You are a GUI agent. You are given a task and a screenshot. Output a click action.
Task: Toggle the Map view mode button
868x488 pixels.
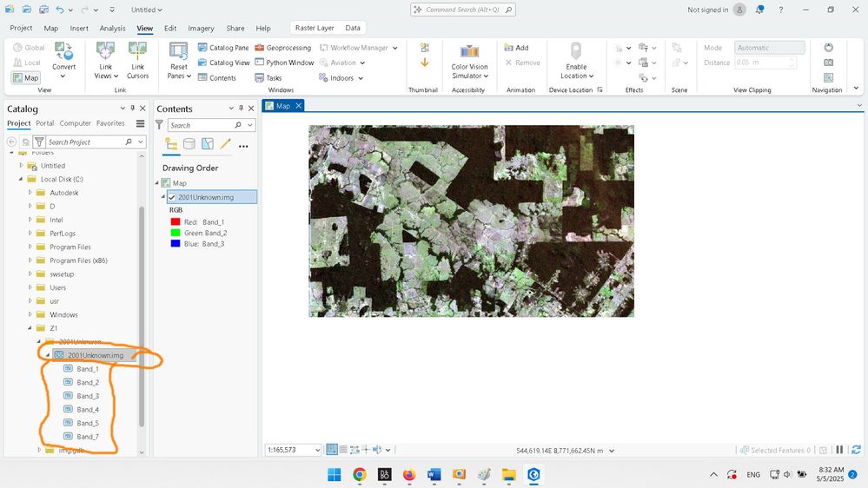[26, 77]
